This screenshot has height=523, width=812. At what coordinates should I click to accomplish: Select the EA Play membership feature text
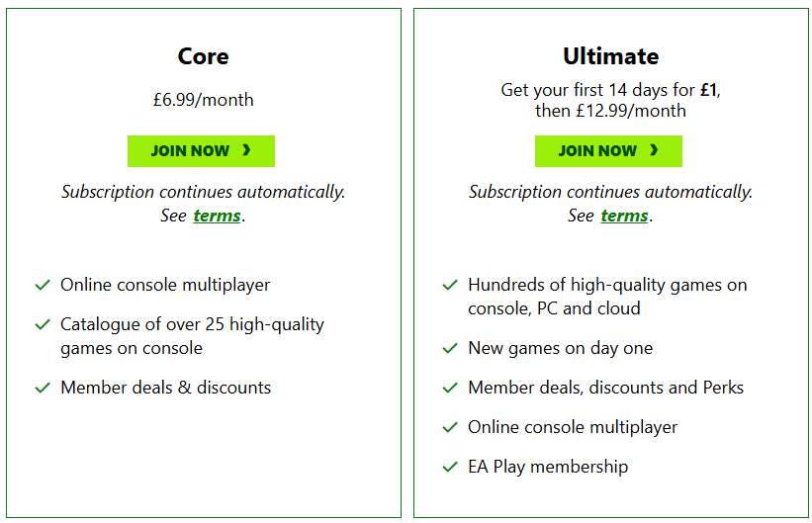tap(548, 467)
